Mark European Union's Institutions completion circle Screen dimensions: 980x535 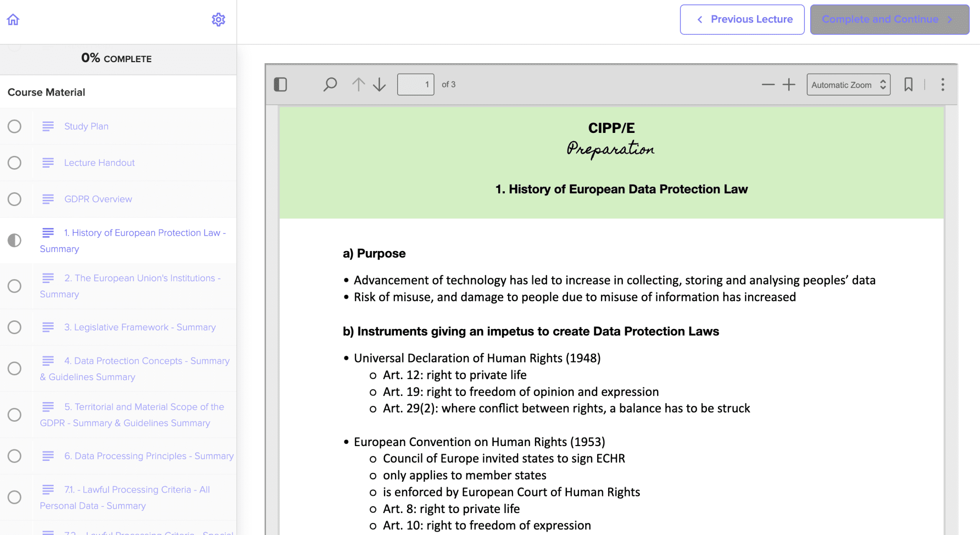tap(14, 286)
